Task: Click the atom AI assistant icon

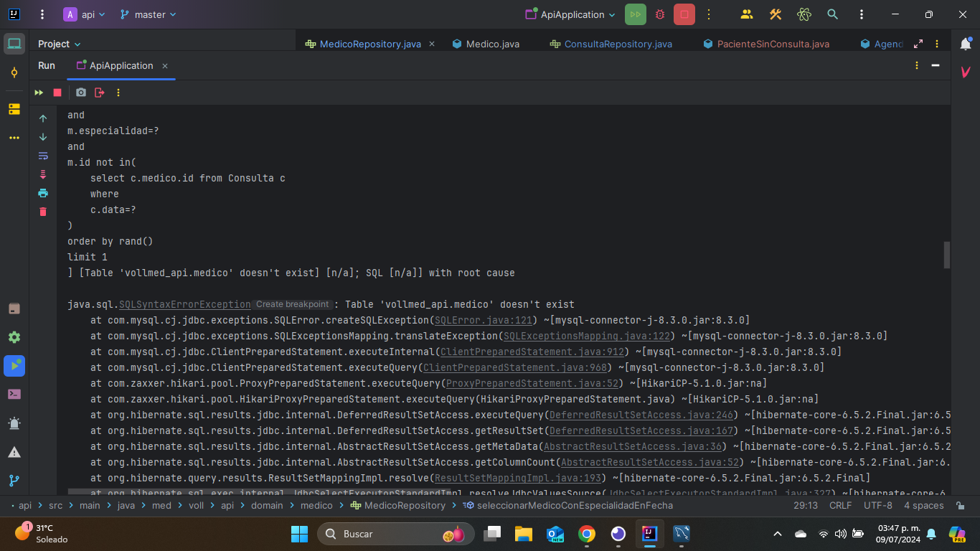Action: point(804,14)
